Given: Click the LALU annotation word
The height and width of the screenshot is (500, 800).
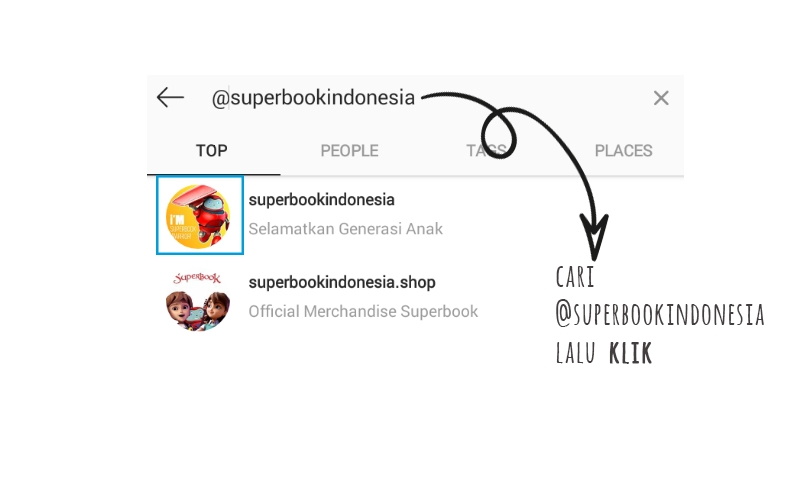Looking at the screenshot, I should pyautogui.click(x=576, y=353).
